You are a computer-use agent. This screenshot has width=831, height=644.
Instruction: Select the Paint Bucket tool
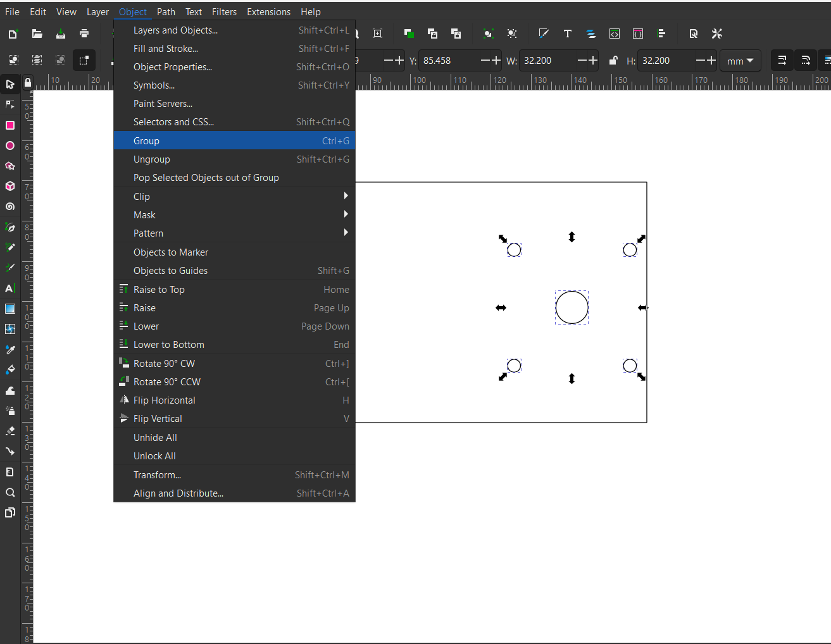(10, 369)
